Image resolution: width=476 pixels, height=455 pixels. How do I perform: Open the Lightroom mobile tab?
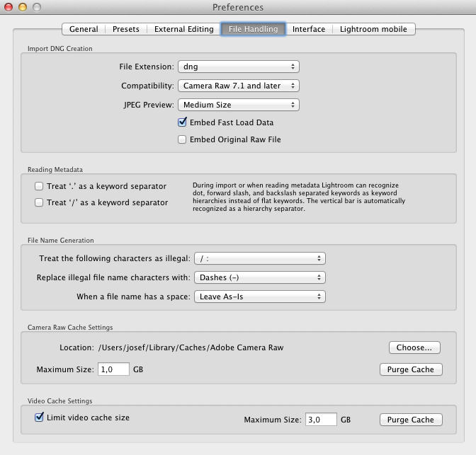click(x=373, y=29)
